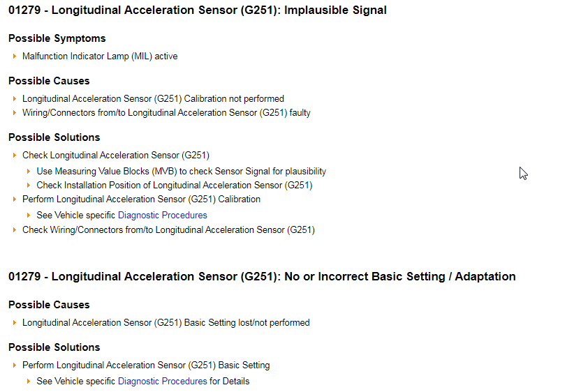Image resolution: width=581 pixels, height=392 pixels.
Task: Click the arrow bullet beside Use Measuring Value Blocks
Action: pos(29,172)
